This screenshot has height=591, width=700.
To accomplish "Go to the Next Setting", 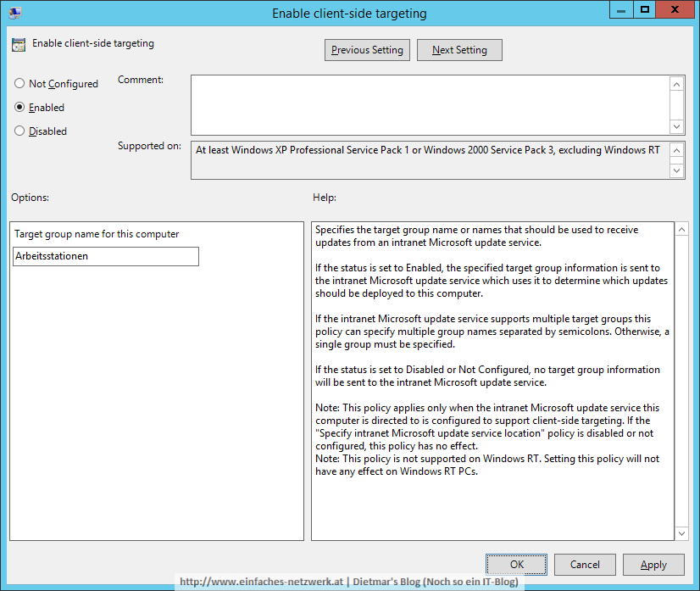I will (459, 50).
